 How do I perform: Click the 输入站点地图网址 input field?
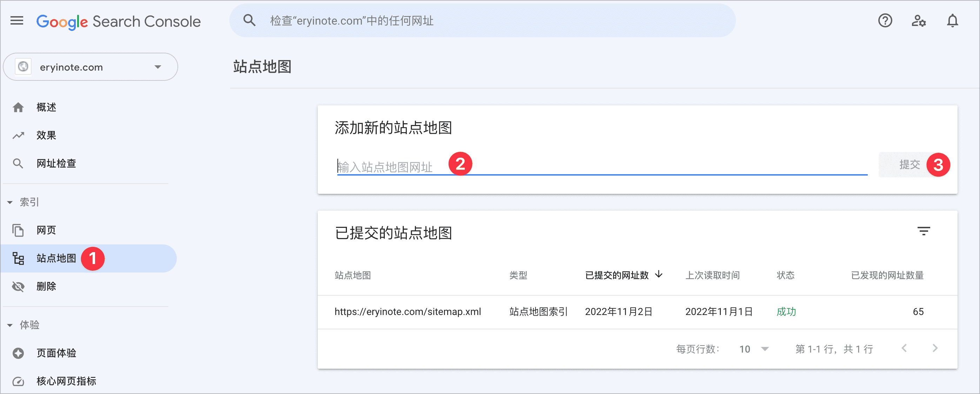(x=602, y=166)
